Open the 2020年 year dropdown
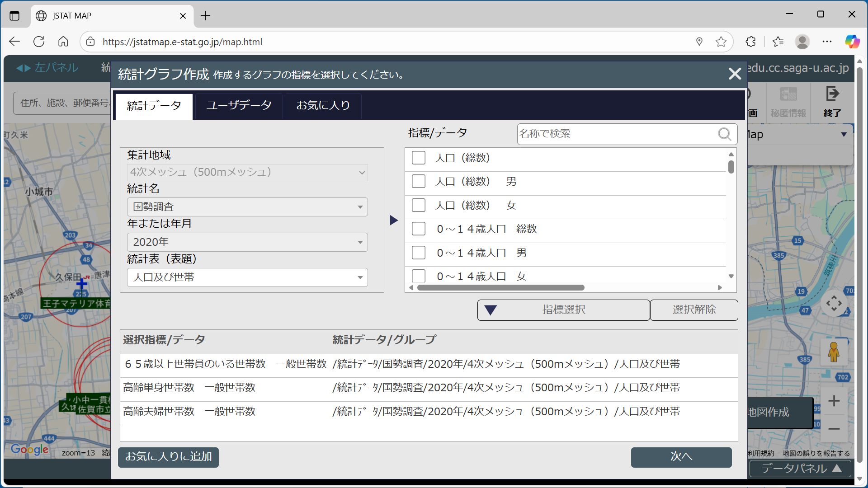Viewport: 868px width, 488px height. (x=247, y=242)
